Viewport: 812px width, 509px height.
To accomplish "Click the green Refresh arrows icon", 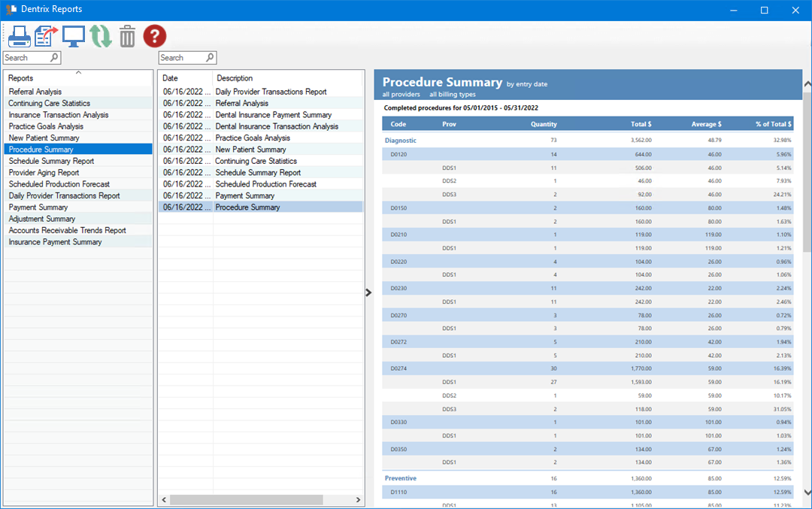I will (x=101, y=36).
